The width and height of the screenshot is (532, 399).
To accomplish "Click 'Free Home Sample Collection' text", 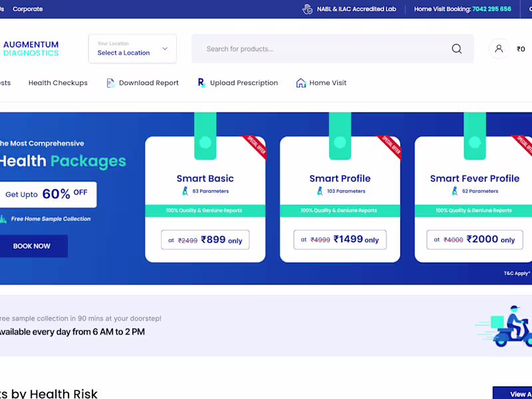I will coord(51,219).
